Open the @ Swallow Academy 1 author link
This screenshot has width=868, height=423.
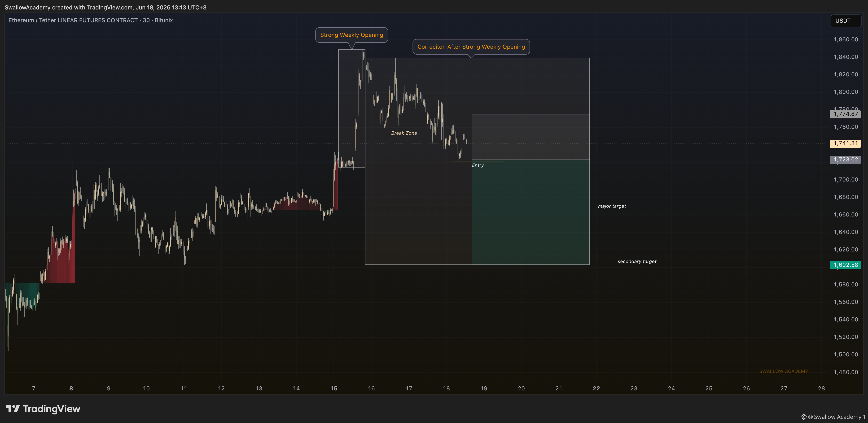[833, 417]
